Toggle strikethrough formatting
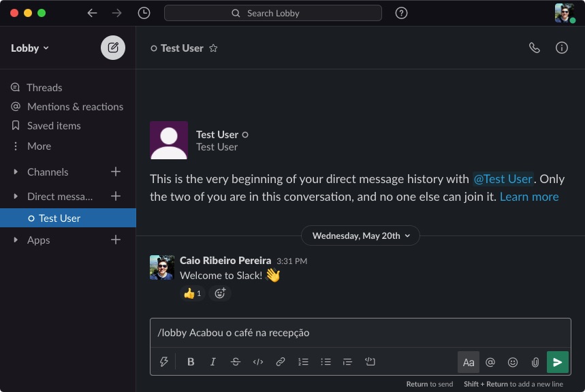The height and width of the screenshot is (392, 585). pos(236,362)
